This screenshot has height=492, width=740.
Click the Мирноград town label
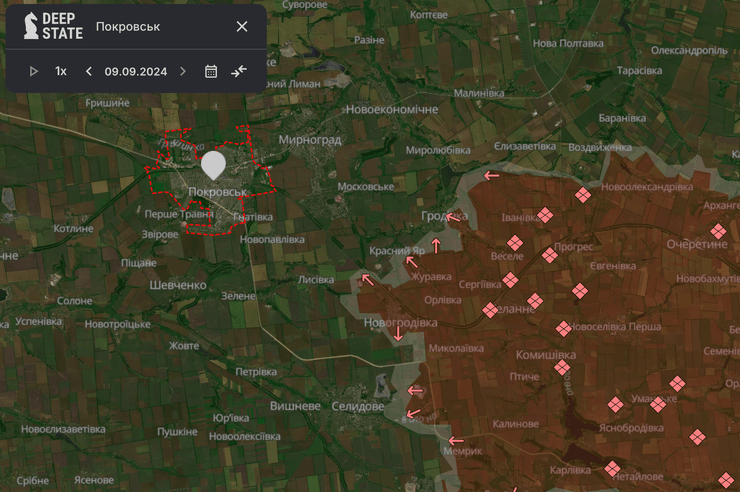(x=310, y=140)
